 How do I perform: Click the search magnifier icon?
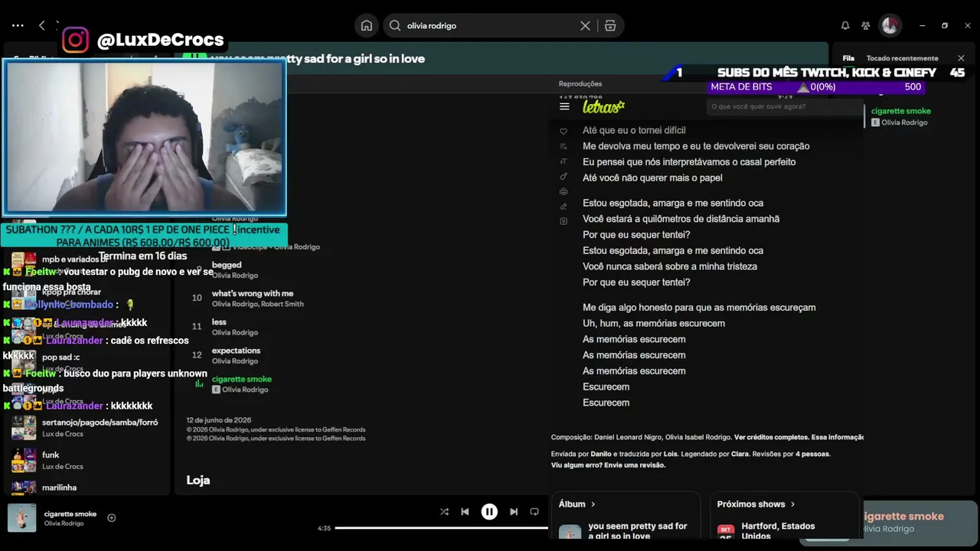(395, 25)
